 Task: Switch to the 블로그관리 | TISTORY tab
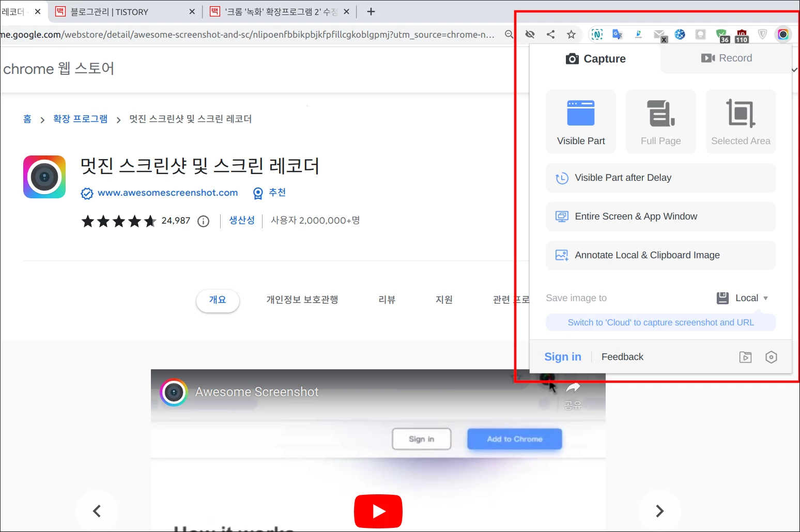click(x=125, y=12)
